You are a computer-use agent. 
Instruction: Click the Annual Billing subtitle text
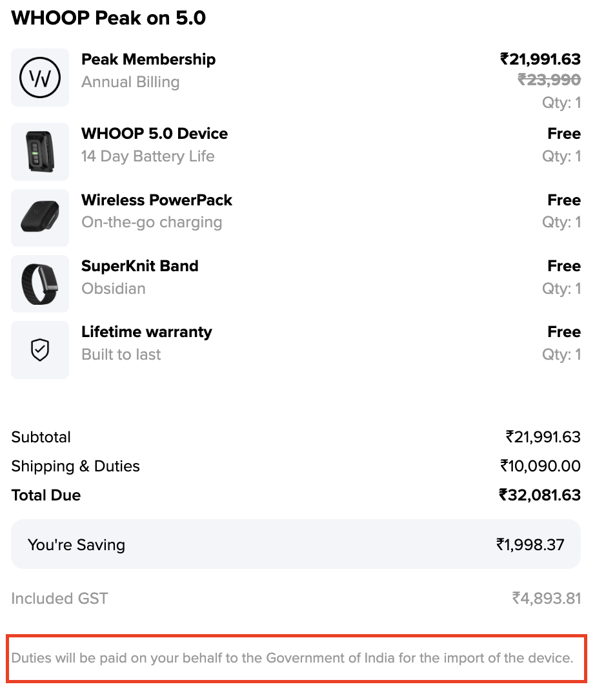click(x=130, y=82)
